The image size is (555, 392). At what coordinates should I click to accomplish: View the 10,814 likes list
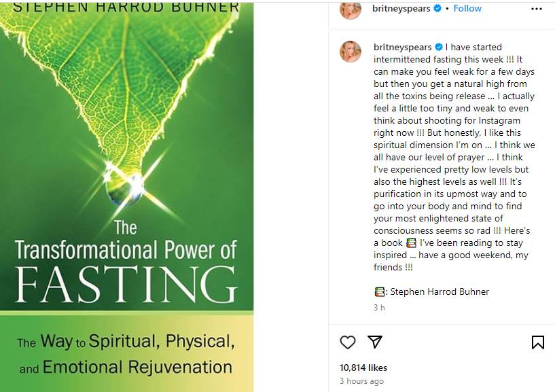(x=363, y=368)
